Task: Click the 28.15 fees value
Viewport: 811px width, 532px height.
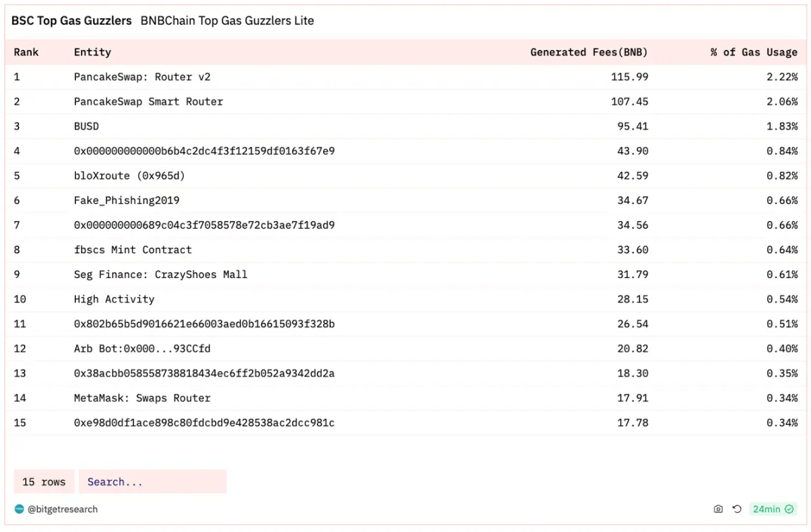Action: [633, 299]
